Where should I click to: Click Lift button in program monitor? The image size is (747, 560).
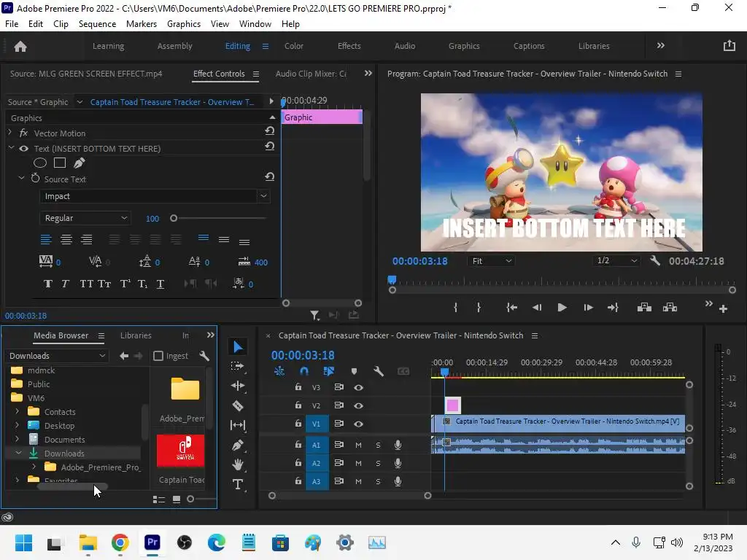click(x=644, y=307)
